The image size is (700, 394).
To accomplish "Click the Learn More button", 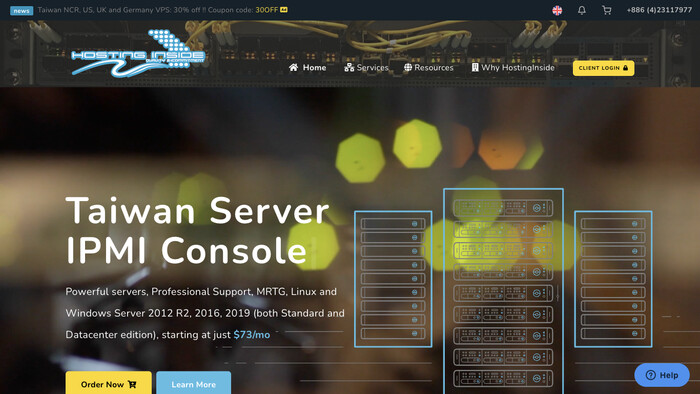I will coord(193,383).
